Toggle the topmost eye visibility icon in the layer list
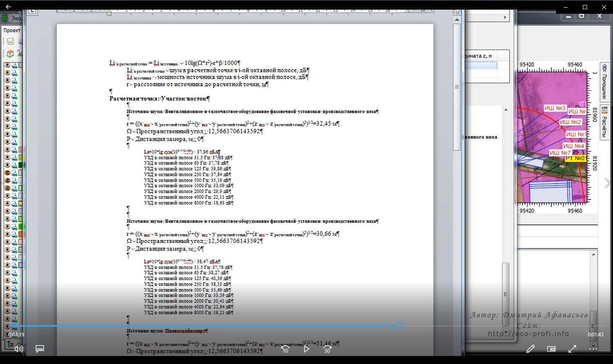The width and height of the screenshot is (613, 364). pos(7,65)
